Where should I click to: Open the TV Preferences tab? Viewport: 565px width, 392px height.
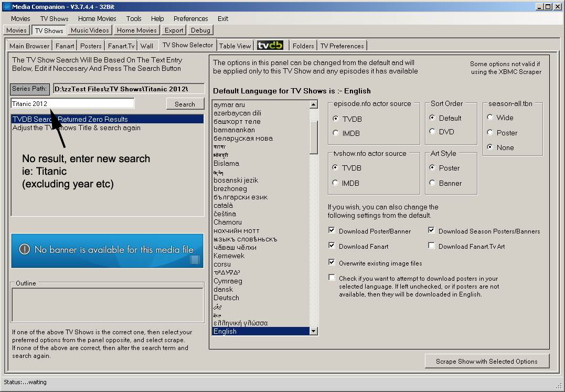(x=343, y=46)
